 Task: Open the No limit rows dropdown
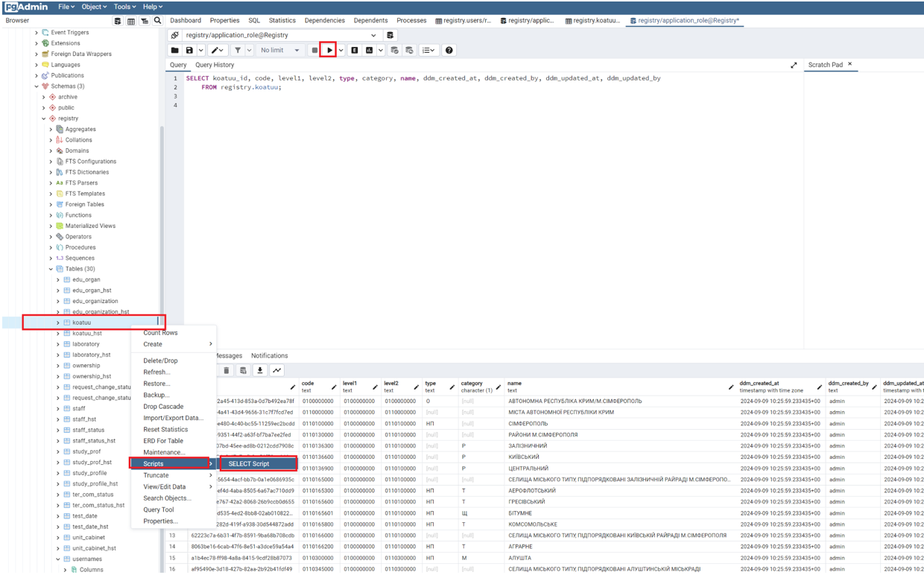(279, 50)
